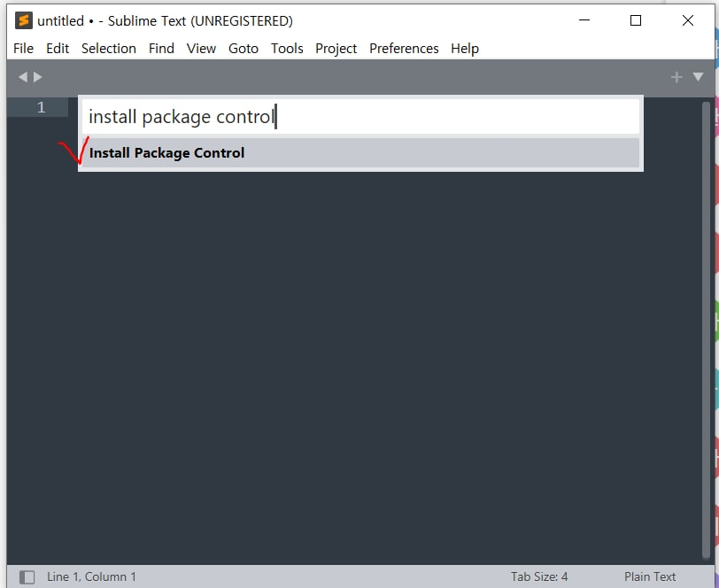The image size is (719, 588).
Task: Maximize the Sublime Text window
Action: (636, 20)
